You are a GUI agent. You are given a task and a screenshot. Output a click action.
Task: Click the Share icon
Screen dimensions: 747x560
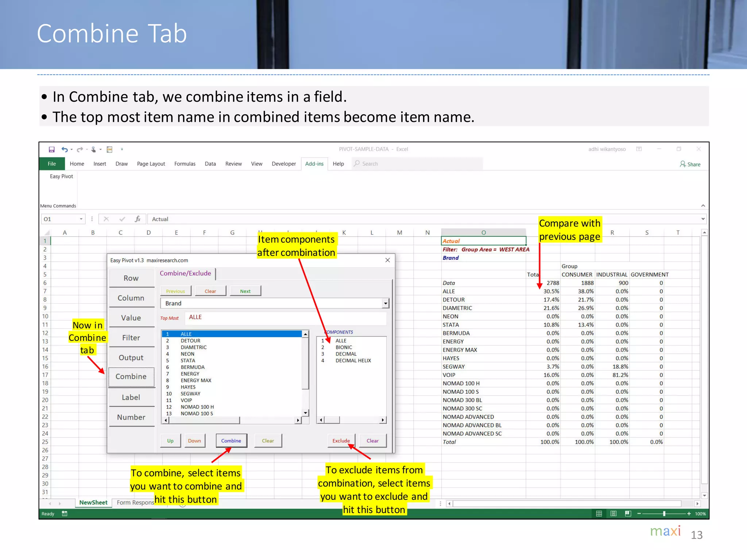click(x=690, y=164)
